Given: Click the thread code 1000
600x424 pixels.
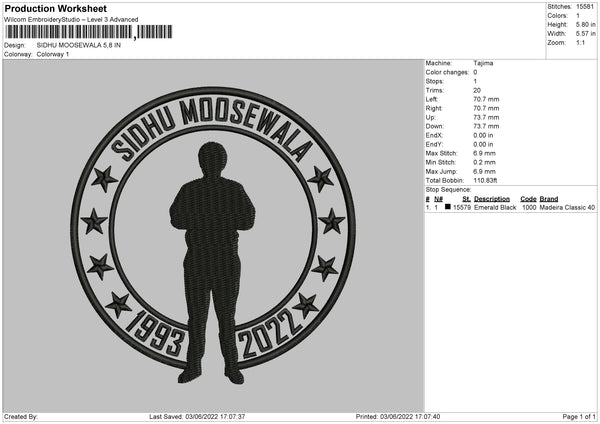Looking at the screenshot, I should 529,207.
